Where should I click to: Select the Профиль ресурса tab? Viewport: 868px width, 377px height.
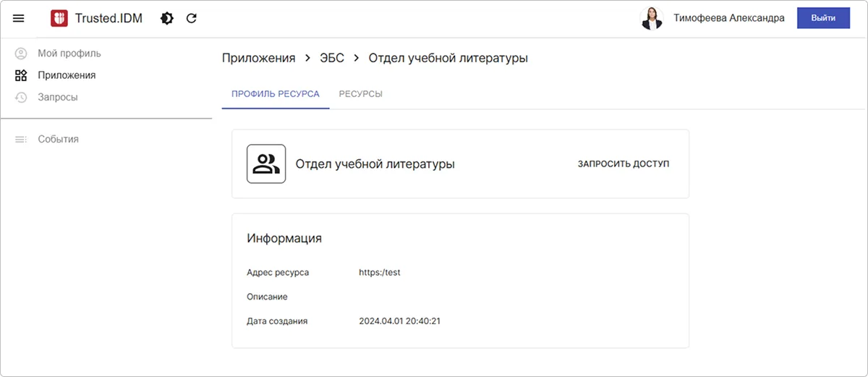275,94
